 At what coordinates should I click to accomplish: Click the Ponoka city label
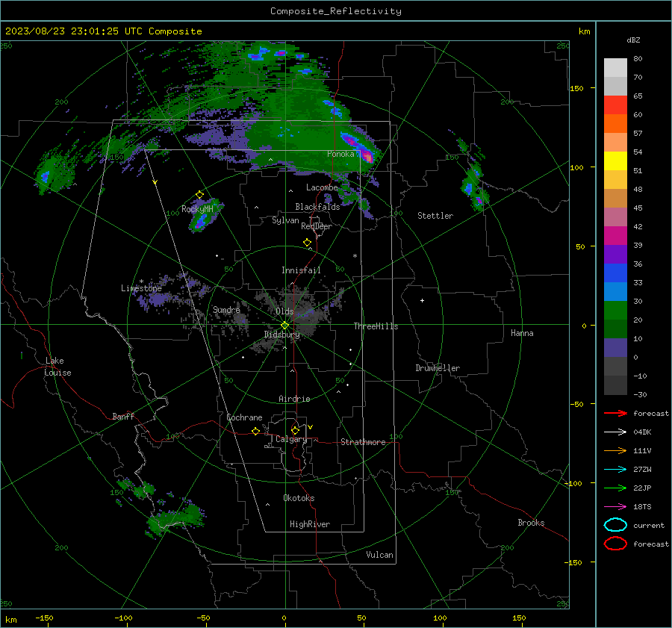[x=340, y=154]
